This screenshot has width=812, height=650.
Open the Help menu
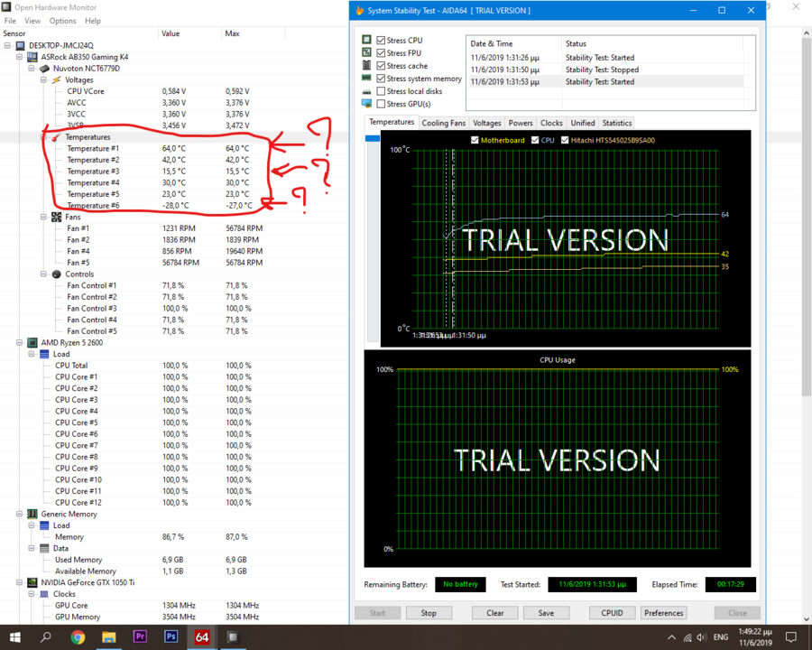[93, 21]
